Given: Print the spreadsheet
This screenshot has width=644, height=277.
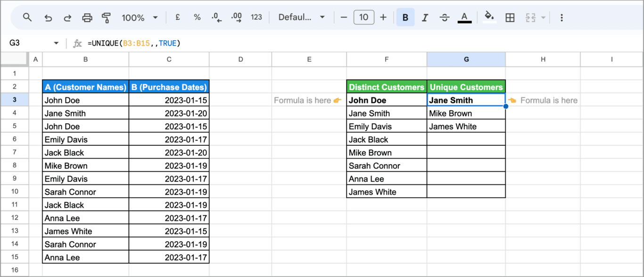Looking at the screenshot, I should point(87,18).
